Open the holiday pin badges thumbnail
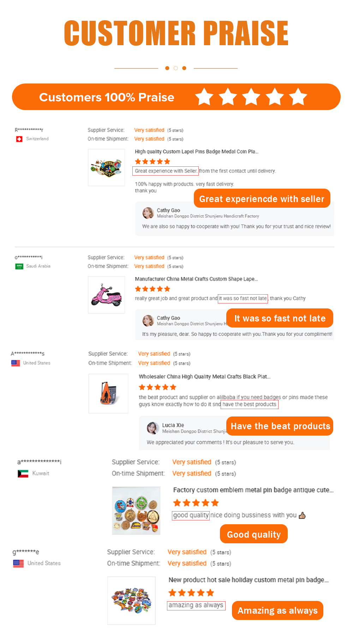 click(x=132, y=601)
